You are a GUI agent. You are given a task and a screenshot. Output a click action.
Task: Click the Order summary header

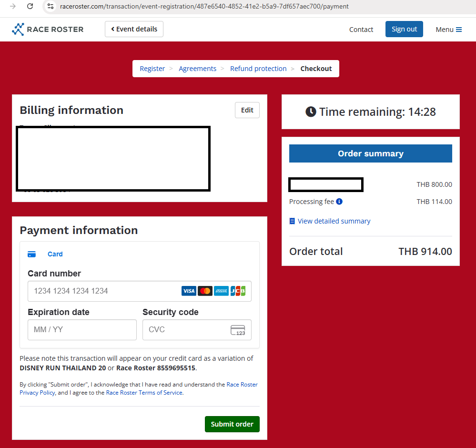click(370, 153)
